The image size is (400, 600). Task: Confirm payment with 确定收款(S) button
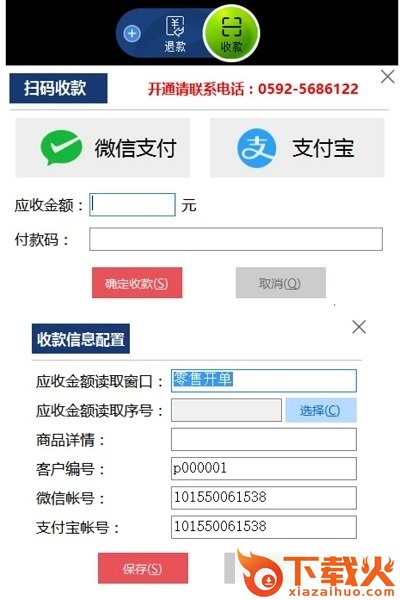(137, 283)
